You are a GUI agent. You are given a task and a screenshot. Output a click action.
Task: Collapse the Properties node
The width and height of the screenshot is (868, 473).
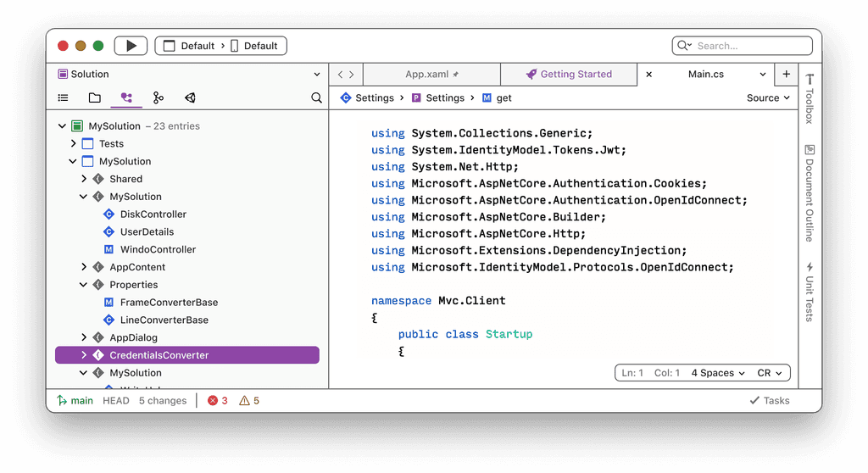click(83, 285)
